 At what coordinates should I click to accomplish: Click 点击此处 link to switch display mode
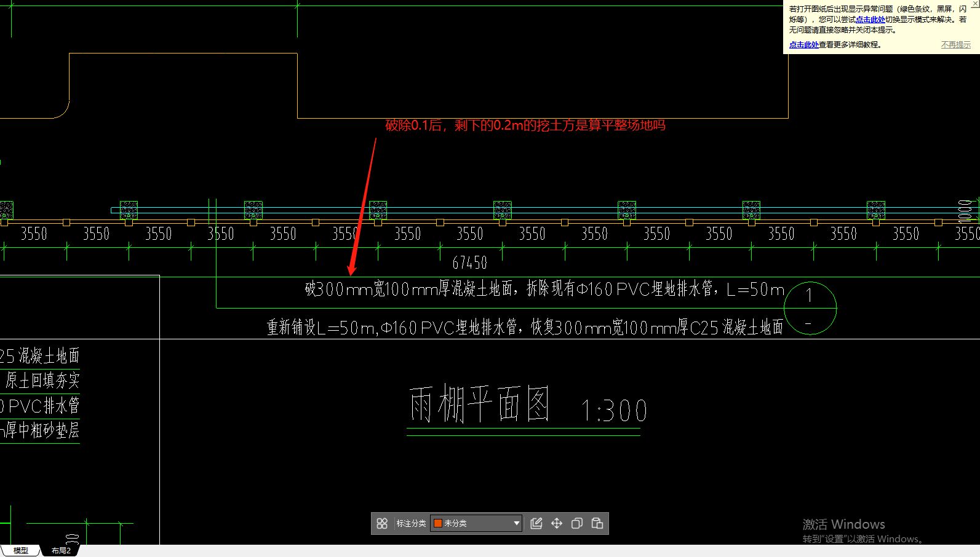(870, 20)
